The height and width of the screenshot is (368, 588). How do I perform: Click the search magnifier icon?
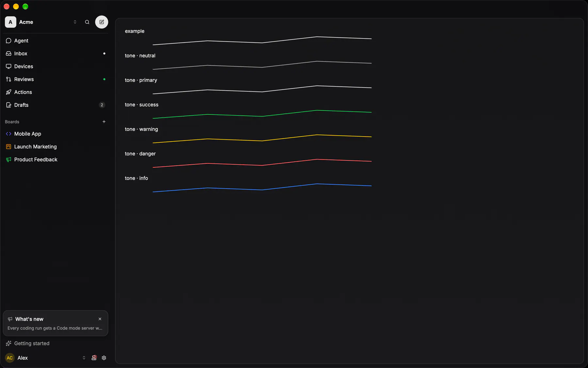click(87, 22)
